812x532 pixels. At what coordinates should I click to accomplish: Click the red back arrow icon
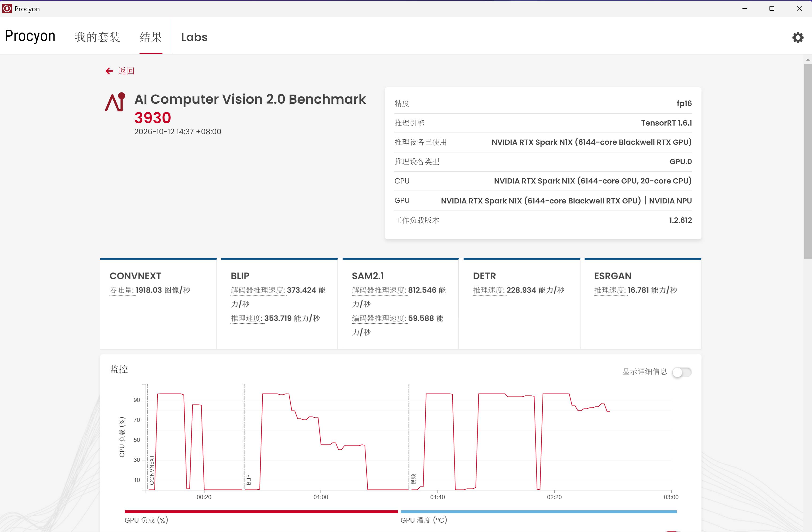tap(109, 71)
